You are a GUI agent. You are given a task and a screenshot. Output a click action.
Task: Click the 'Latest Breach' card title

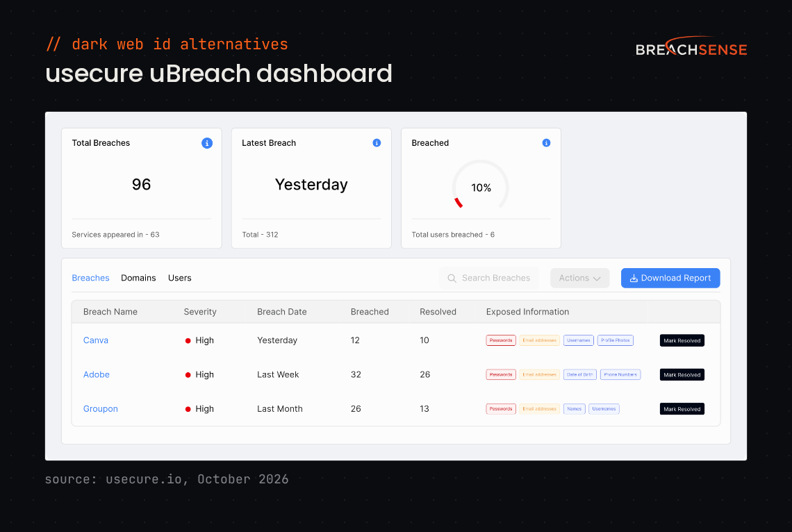[269, 143]
